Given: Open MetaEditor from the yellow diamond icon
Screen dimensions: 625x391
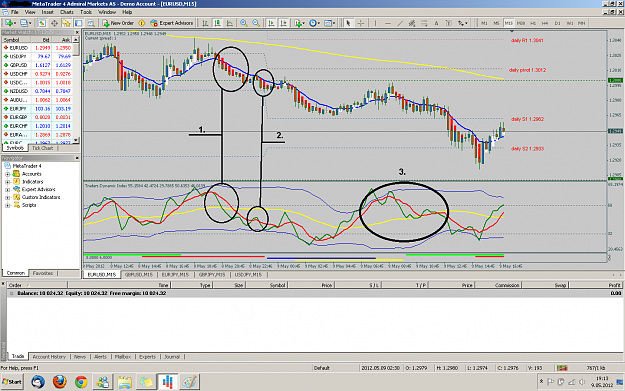Looking at the screenshot, I should [x=142, y=23].
